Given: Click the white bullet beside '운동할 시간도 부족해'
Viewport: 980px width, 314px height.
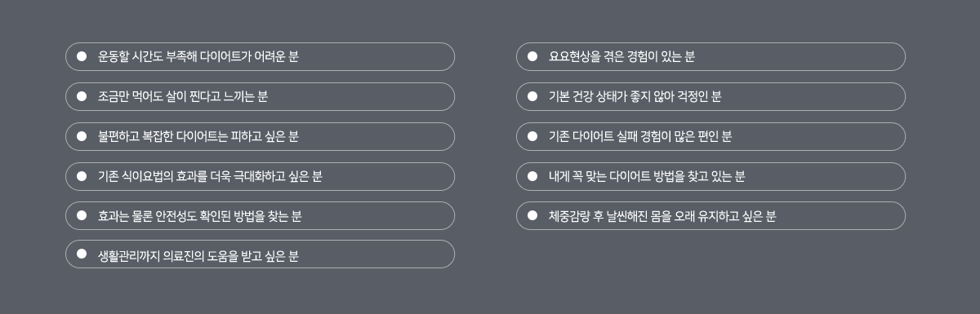Looking at the screenshot, I should pyautogui.click(x=82, y=56).
